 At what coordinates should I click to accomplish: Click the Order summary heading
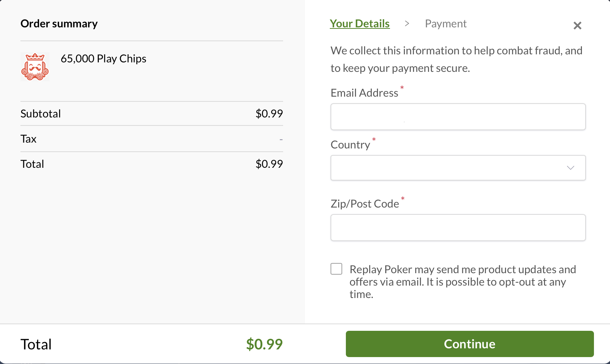(x=59, y=24)
